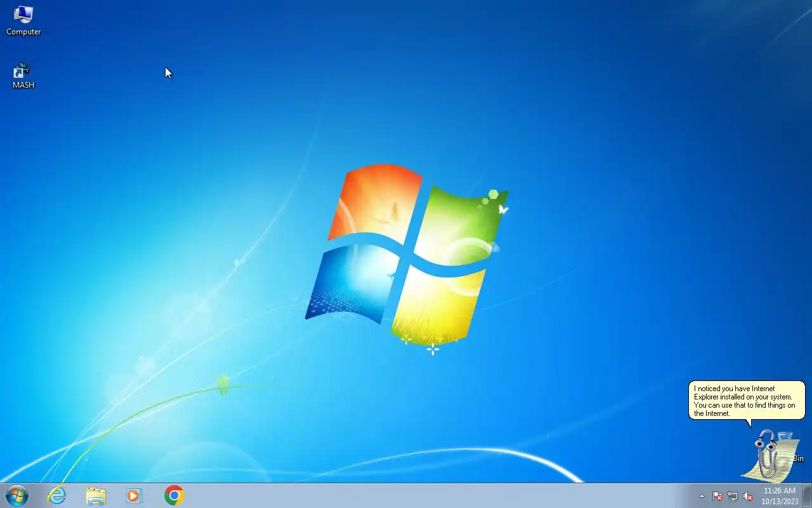Click the Show desktop strip
This screenshot has height=508, width=812.
[807, 495]
